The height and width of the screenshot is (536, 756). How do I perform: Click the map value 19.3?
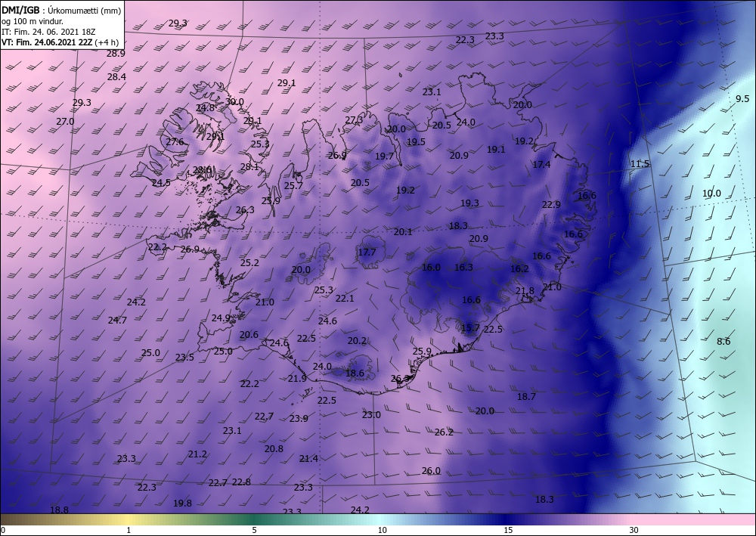pos(469,203)
